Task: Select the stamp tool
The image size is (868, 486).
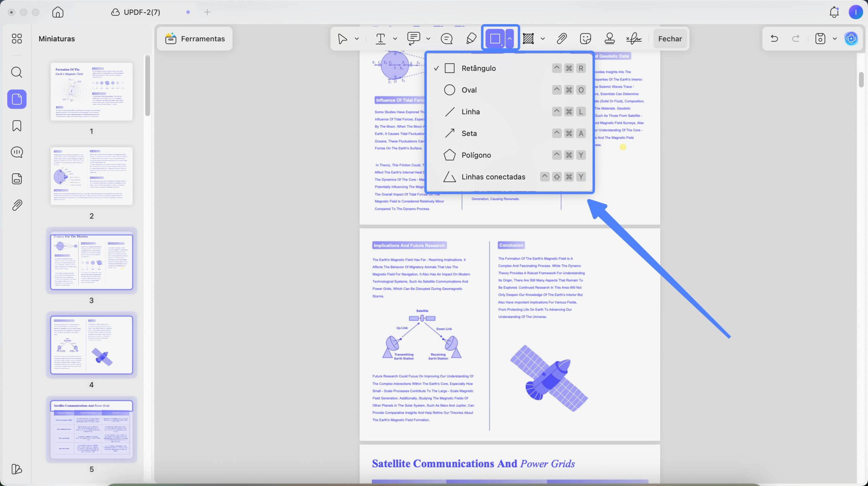Action: pyautogui.click(x=610, y=39)
